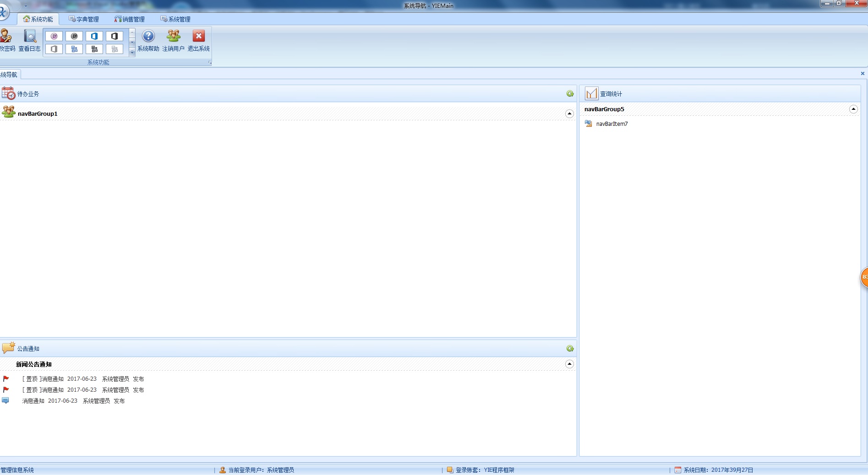Expand the skin gallery's full dropdown list
The width and height of the screenshot is (868, 475).
(x=132, y=53)
